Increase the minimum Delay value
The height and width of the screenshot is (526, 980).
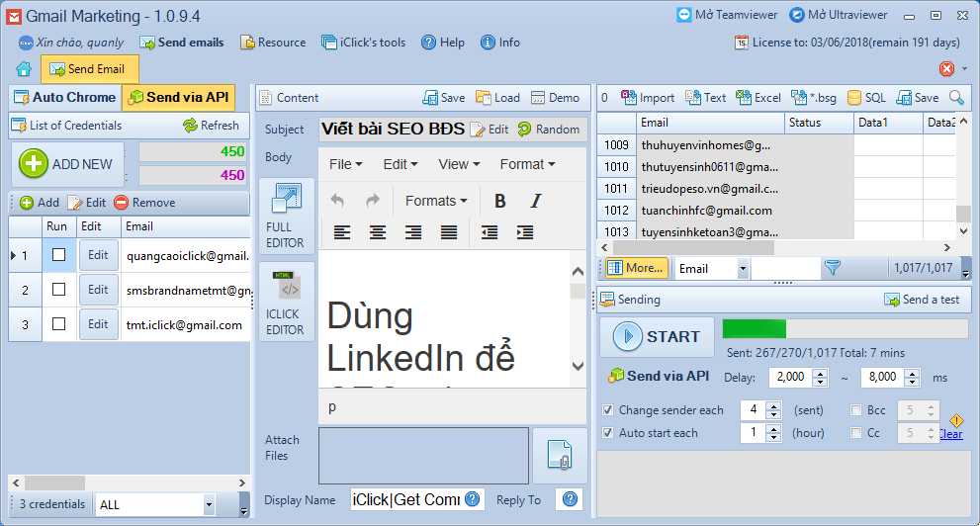pyautogui.click(x=820, y=373)
